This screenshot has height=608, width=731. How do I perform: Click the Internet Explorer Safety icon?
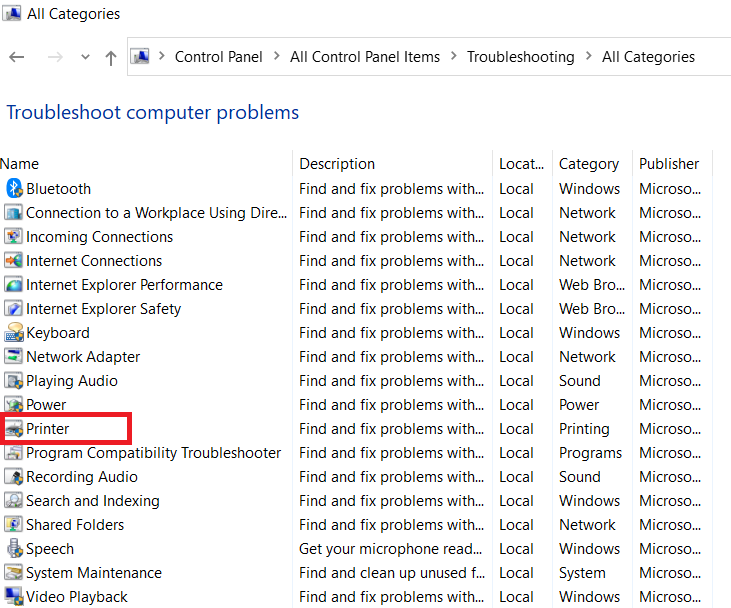(14, 309)
